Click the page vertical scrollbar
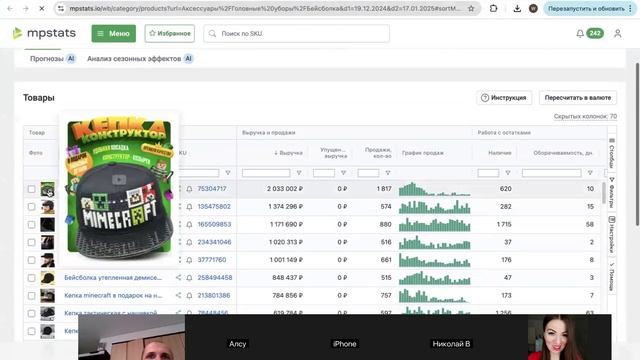The width and height of the screenshot is (640, 360). click(x=637, y=144)
